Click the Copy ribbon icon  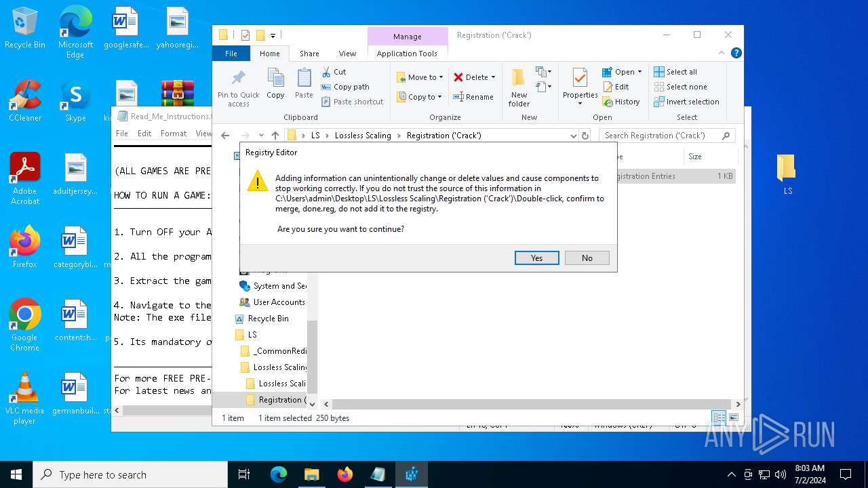coord(275,84)
